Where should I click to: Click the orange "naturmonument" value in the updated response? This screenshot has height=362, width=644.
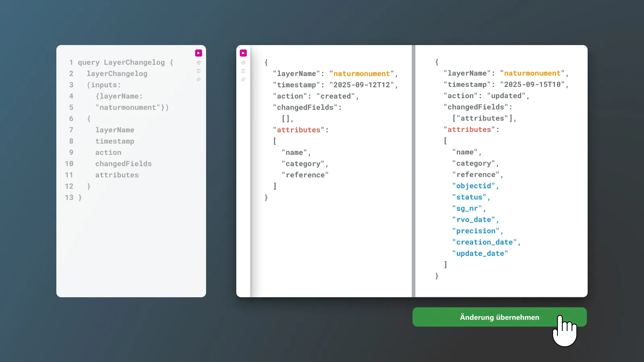point(532,73)
